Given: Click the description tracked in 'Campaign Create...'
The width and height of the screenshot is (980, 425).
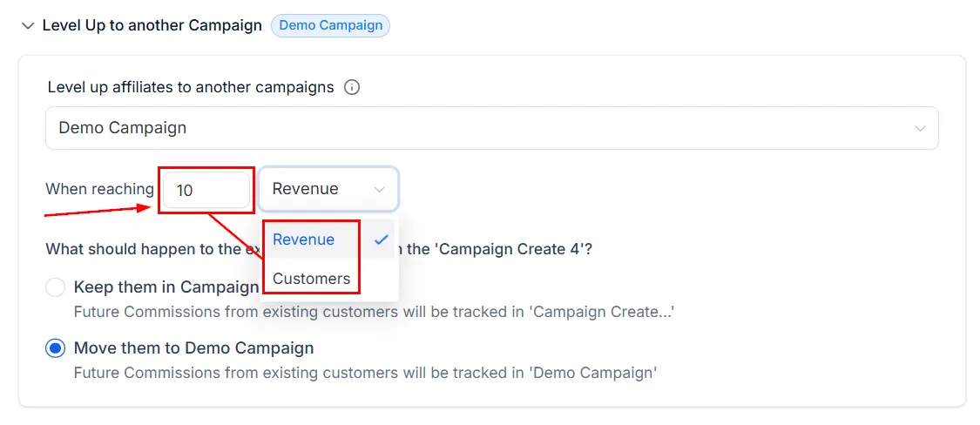Looking at the screenshot, I should (374, 312).
